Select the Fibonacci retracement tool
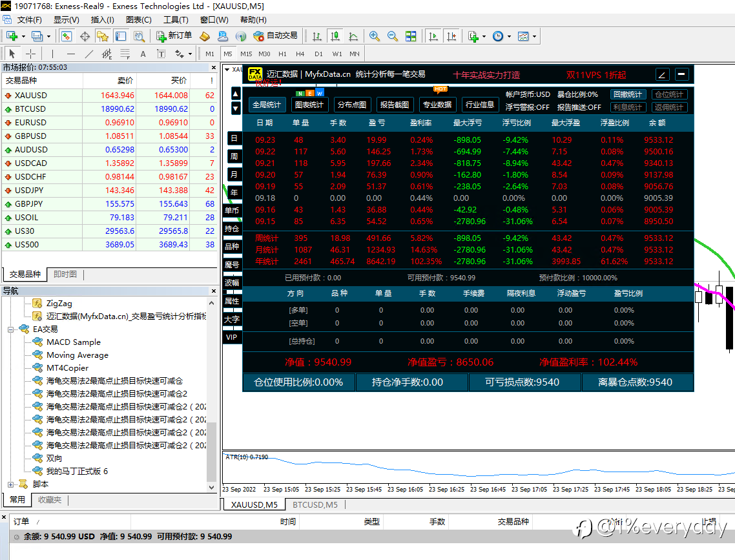The width and height of the screenshot is (735, 560). (x=125, y=54)
